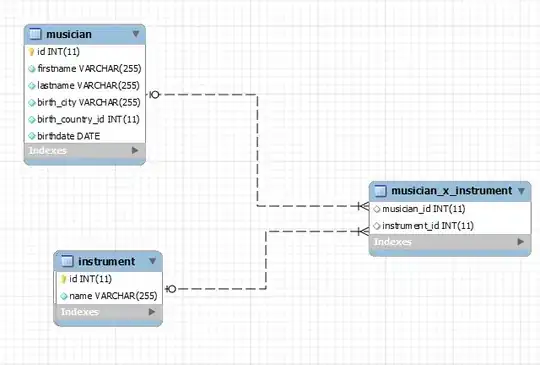The height and width of the screenshot is (365, 540).
Task: Expand Indexes section of instrument table
Action: tap(152, 312)
